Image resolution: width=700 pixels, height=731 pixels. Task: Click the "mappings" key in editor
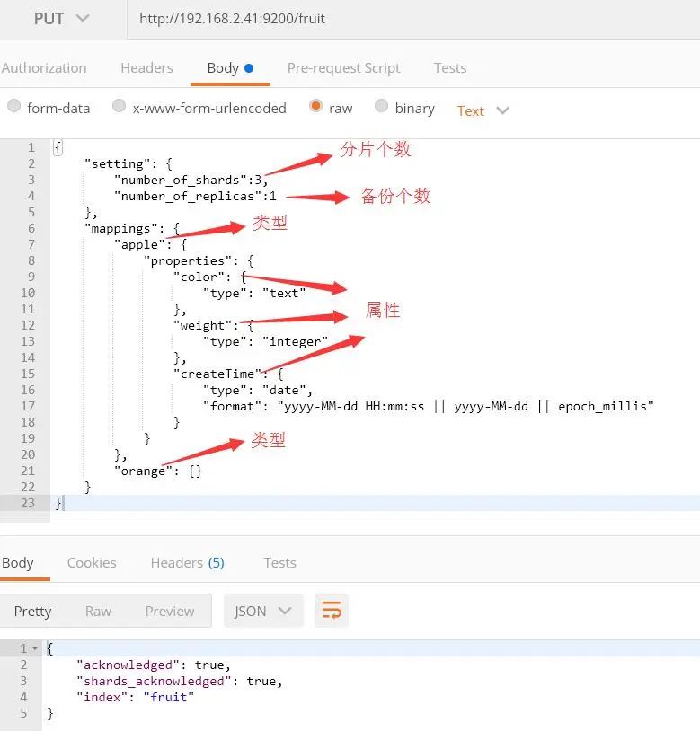click(120, 228)
